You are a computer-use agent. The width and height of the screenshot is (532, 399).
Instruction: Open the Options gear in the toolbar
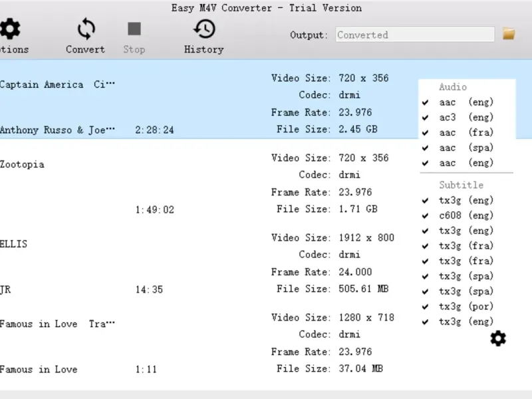(x=10, y=29)
